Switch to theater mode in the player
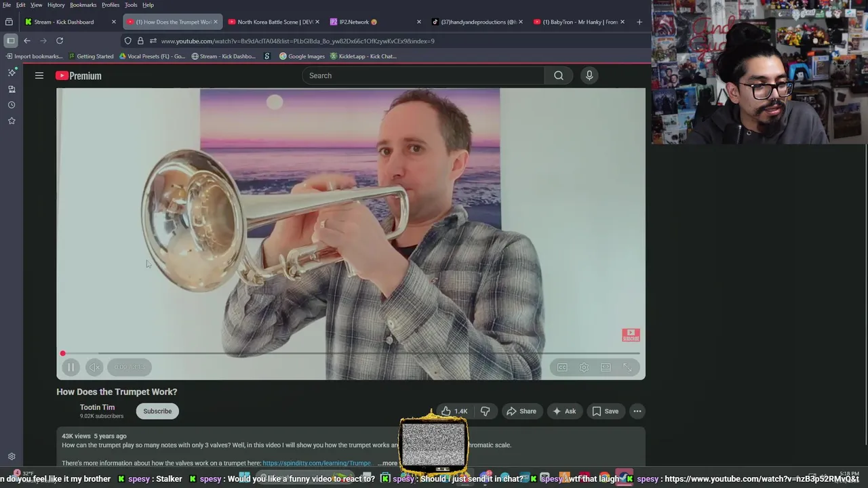Image resolution: width=868 pixels, height=488 pixels. [606, 367]
